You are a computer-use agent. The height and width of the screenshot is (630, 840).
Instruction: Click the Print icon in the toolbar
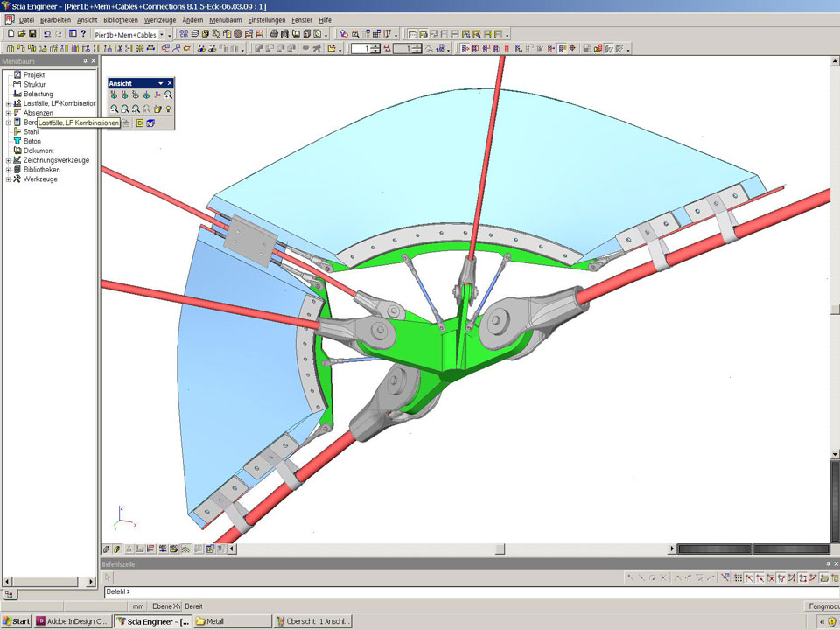click(274, 34)
